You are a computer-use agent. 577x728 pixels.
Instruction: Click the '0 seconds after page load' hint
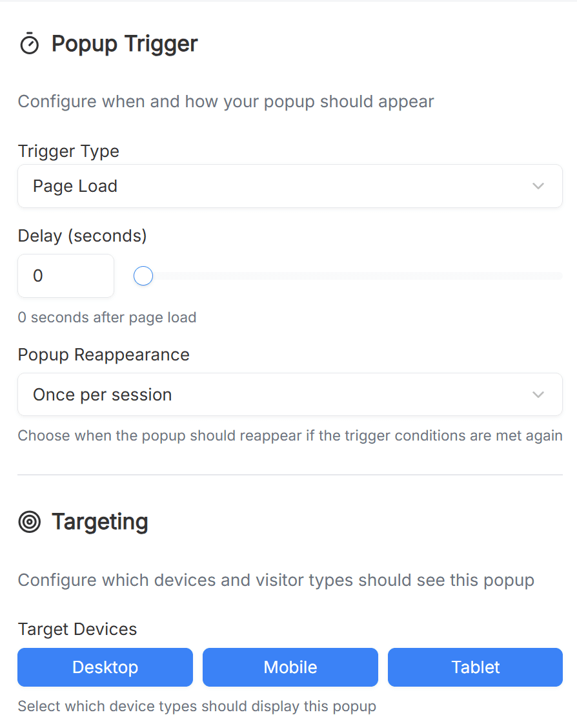pos(106,317)
